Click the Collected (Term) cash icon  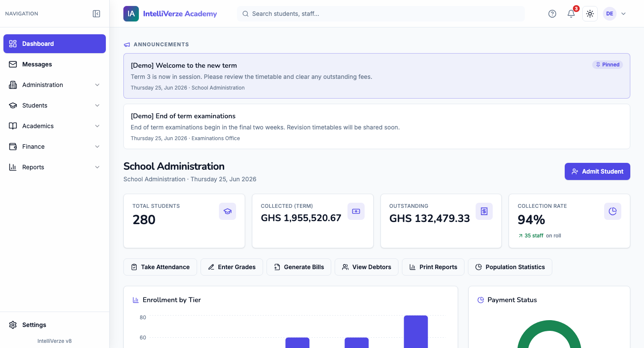click(x=356, y=211)
